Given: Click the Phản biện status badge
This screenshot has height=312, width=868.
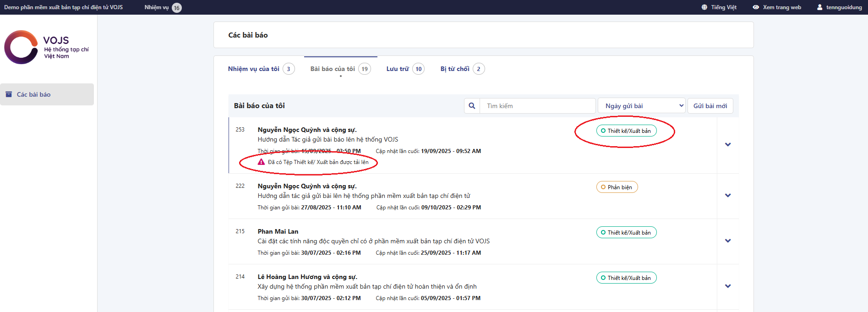Looking at the screenshot, I should click(x=617, y=187).
